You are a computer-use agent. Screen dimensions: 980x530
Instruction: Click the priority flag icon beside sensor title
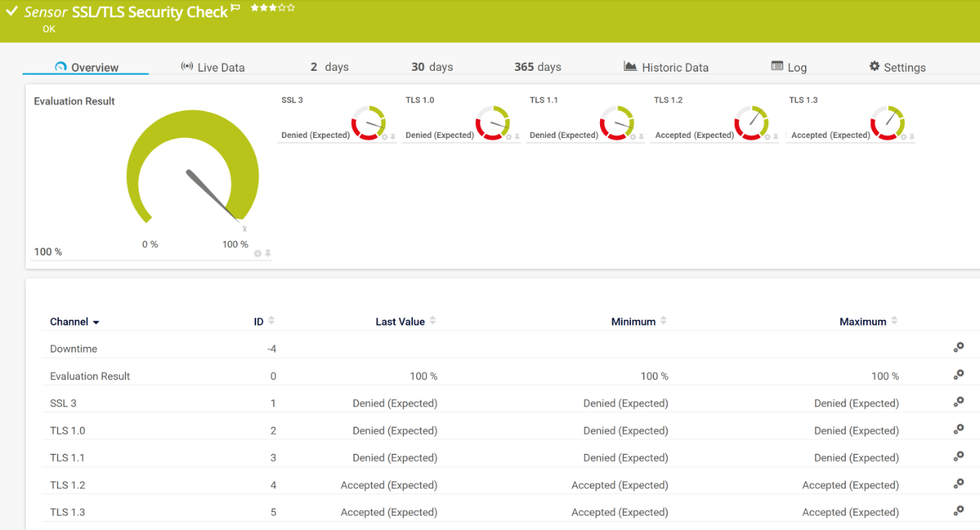tap(236, 8)
